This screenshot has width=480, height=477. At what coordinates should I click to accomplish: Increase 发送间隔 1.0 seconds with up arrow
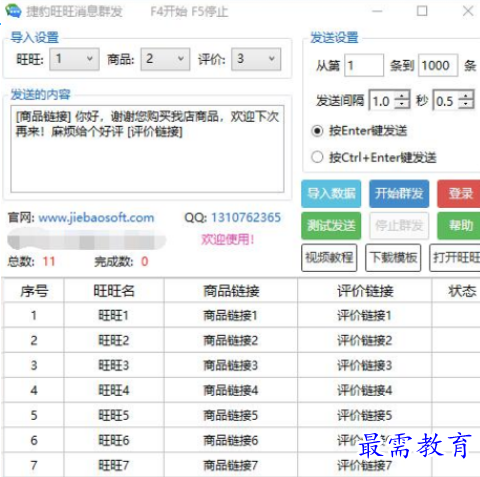[x=402, y=95]
